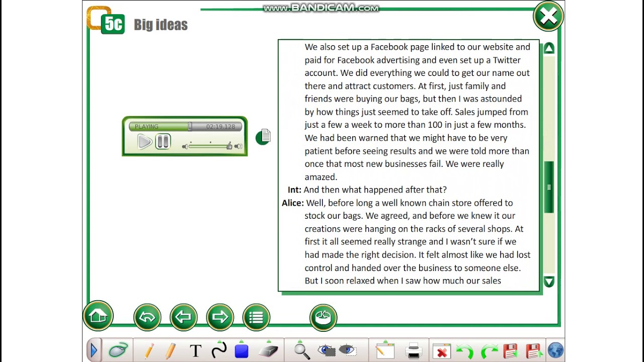The image size is (644, 362).
Task: Go to the Home screen button
Action: pos(98,316)
